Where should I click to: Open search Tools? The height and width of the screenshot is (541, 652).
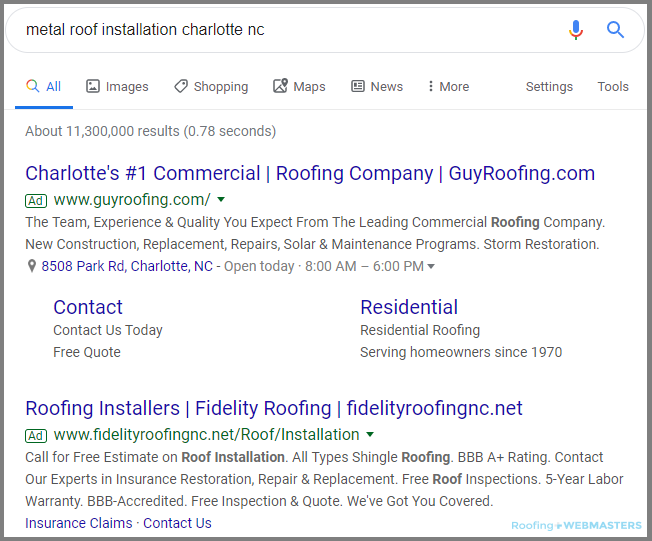(613, 86)
